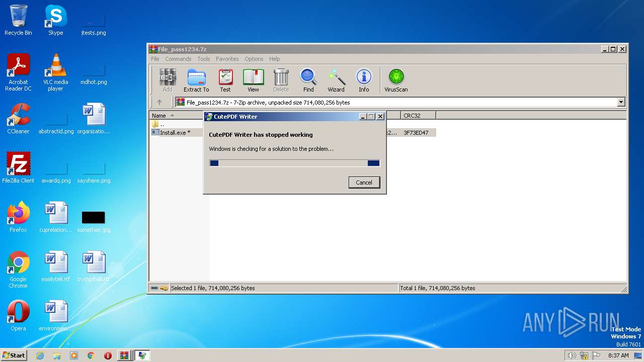
Task: Cancel the CutePDF Writer error dialog
Action: pyautogui.click(x=364, y=183)
